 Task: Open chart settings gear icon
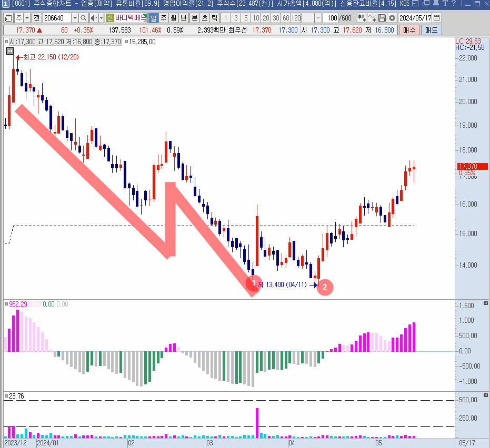coord(392,18)
